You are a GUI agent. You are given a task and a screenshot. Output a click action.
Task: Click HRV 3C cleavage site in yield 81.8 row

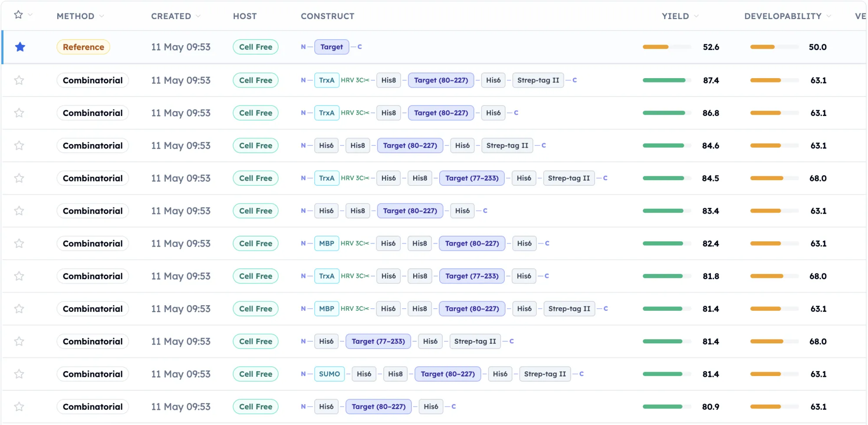click(x=355, y=276)
